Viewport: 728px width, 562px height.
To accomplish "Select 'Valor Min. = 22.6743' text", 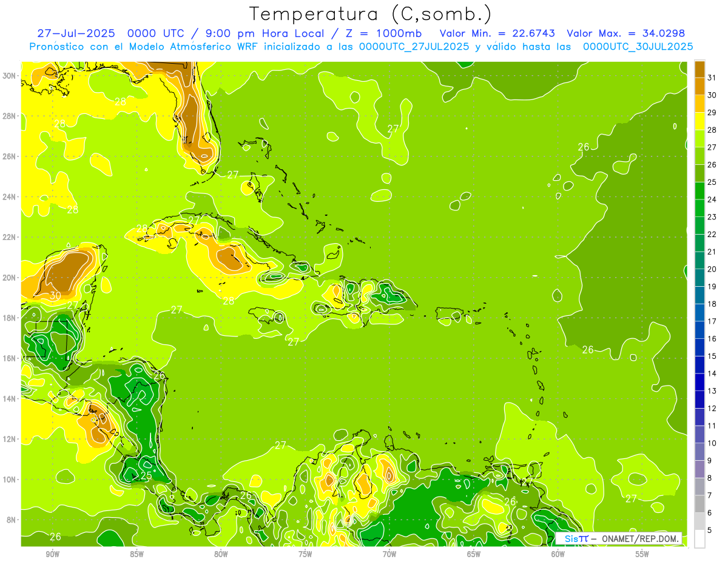I will [x=497, y=33].
